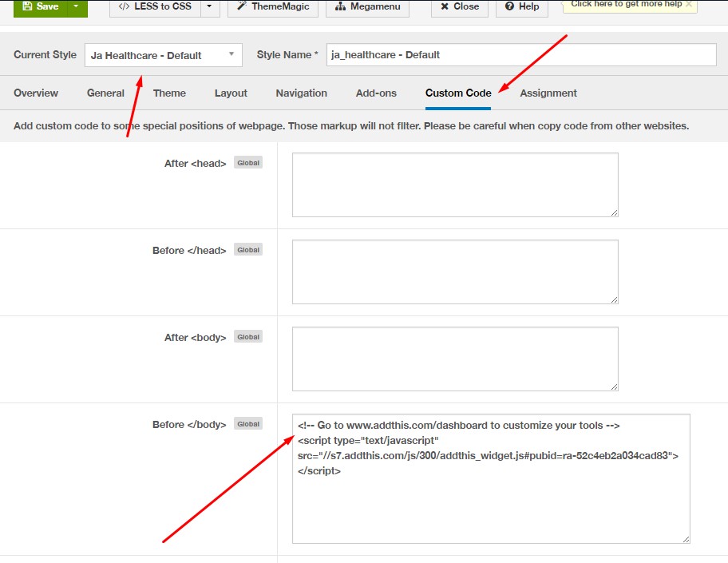Click the LESS to CSS button

pos(155,7)
